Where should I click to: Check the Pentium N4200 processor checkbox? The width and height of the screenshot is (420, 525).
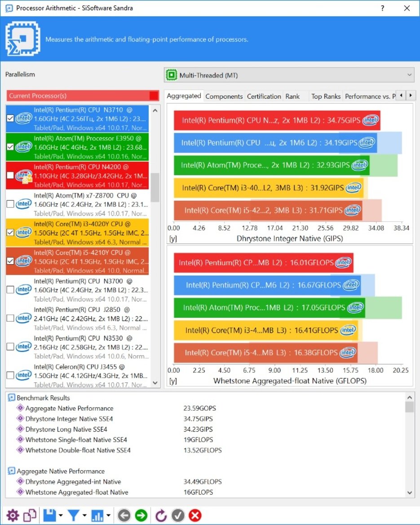pyautogui.click(x=10, y=175)
